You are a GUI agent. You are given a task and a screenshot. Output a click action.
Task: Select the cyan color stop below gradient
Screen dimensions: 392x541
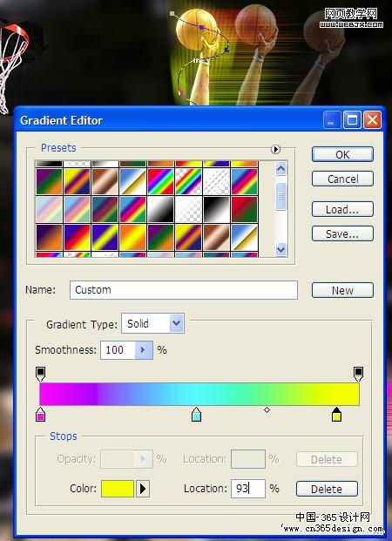pyautogui.click(x=196, y=414)
